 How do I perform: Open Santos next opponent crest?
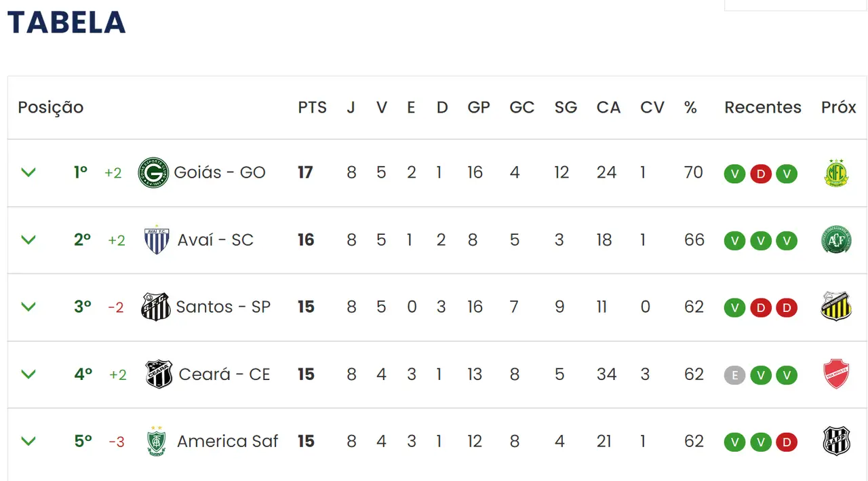pyautogui.click(x=837, y=307)
